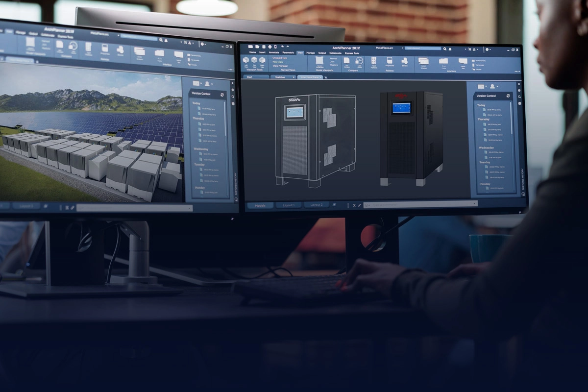
Task: Switch to Sketches file tab
Action: [x=284, y=77]
